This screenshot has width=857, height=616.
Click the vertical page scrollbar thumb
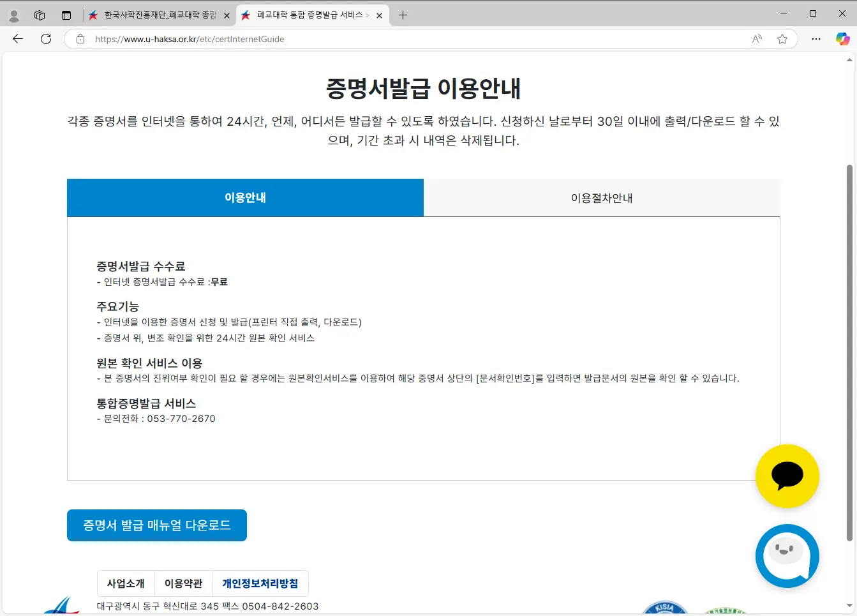click(849, 353)
